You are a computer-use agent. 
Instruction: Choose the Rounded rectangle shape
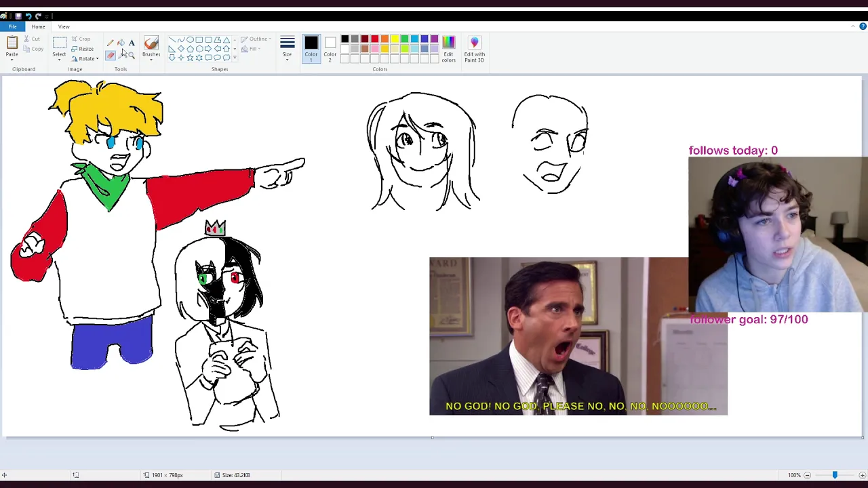click(x=208, y=40)
